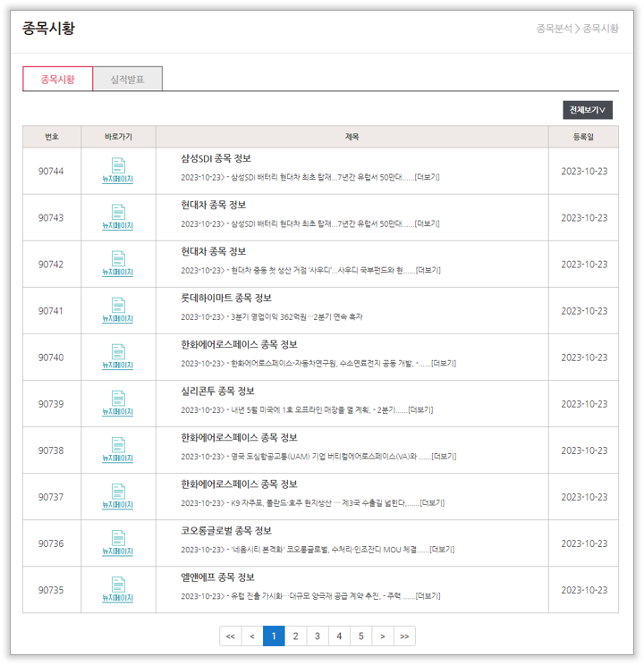This screenshot has width=644, height=665.
Task: Go to page 3 in pagination
Action: [317, 636]
